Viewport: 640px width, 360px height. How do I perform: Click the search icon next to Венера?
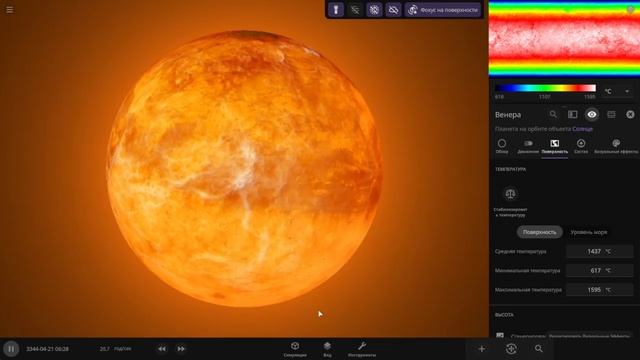[x=553, y=114]
